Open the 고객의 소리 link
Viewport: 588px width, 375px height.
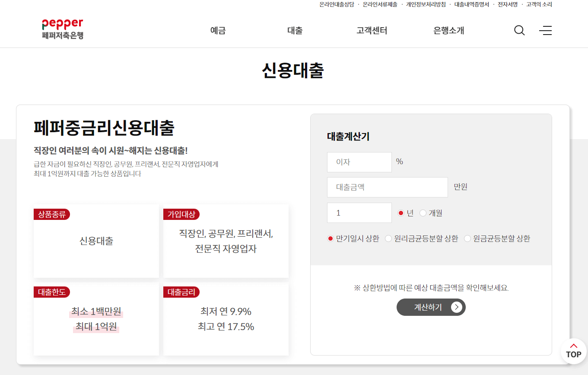point(539,4)
